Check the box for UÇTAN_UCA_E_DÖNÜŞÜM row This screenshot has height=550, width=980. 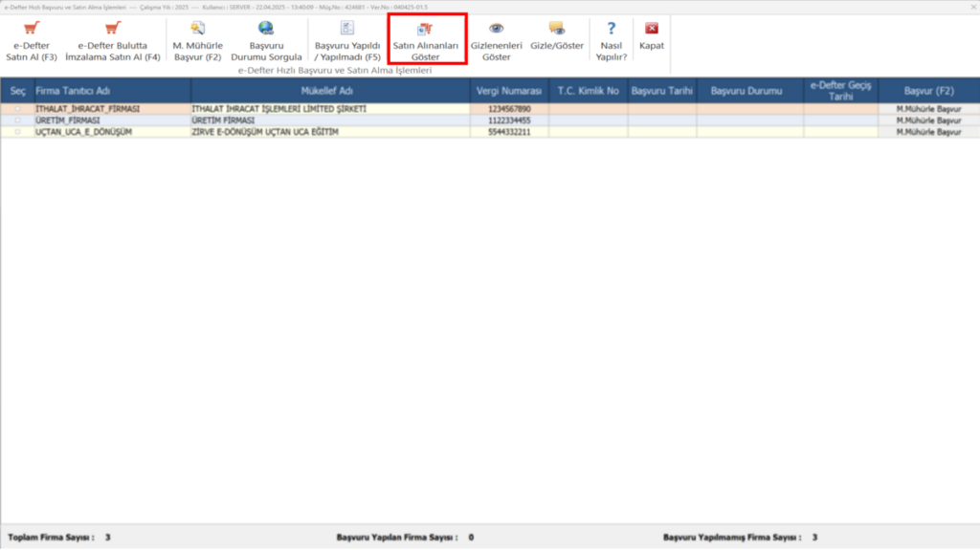tap(17, 132)
